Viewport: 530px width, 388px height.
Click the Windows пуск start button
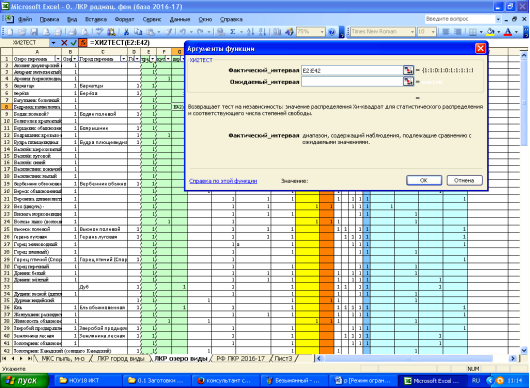(x=25, y=381)
